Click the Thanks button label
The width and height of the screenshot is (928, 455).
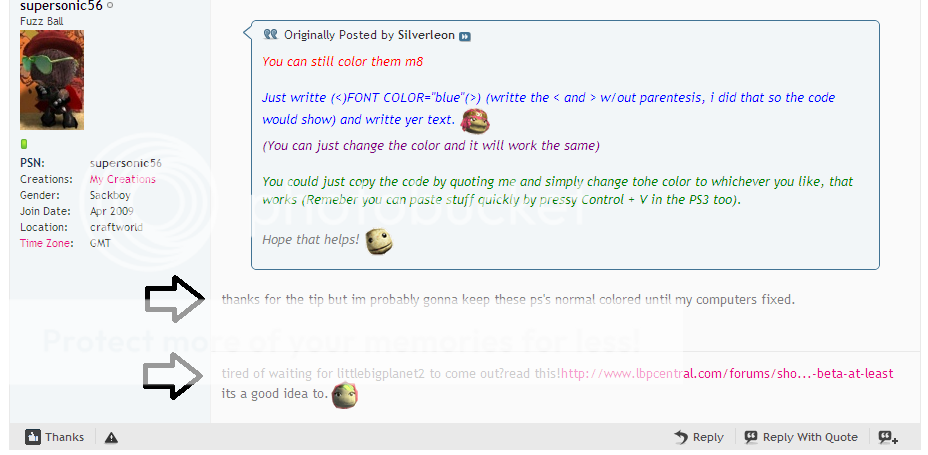(x=65, y=437)
